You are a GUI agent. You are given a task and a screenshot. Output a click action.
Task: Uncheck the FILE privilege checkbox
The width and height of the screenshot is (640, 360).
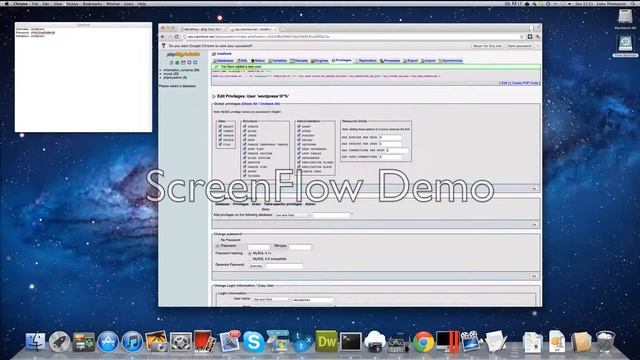(x=220, y=144)
